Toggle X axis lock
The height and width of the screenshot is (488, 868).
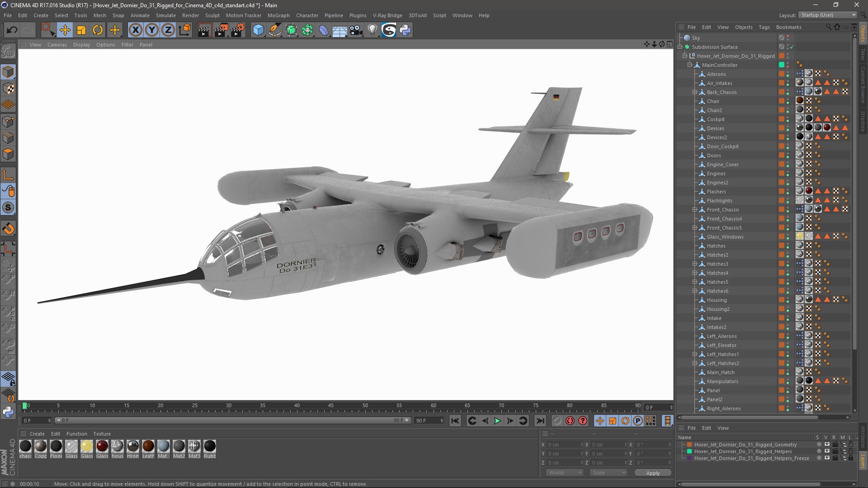[x=135, y=30]
